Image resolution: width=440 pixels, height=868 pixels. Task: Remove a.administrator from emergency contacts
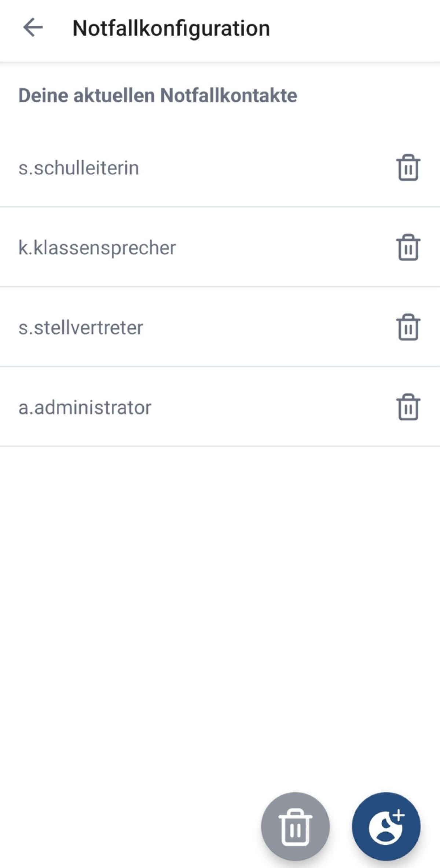408,407
